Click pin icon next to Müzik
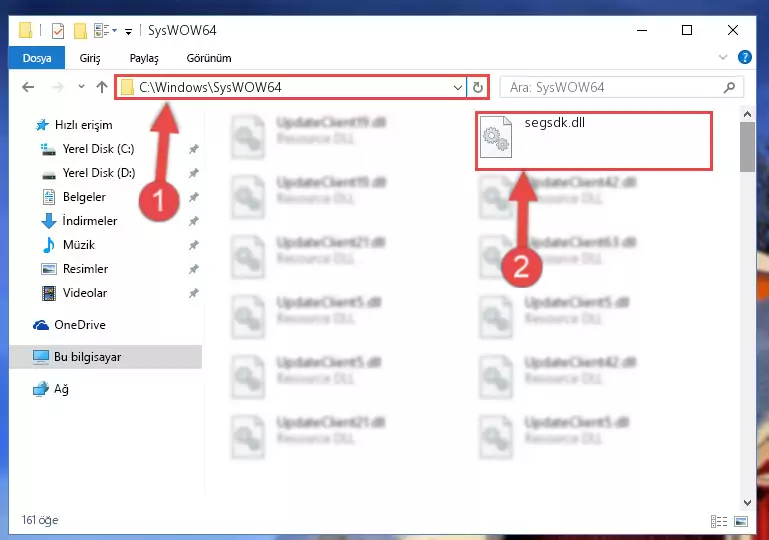Image resolution: width=769 pixels, height=540 pixels. [194, 245]
